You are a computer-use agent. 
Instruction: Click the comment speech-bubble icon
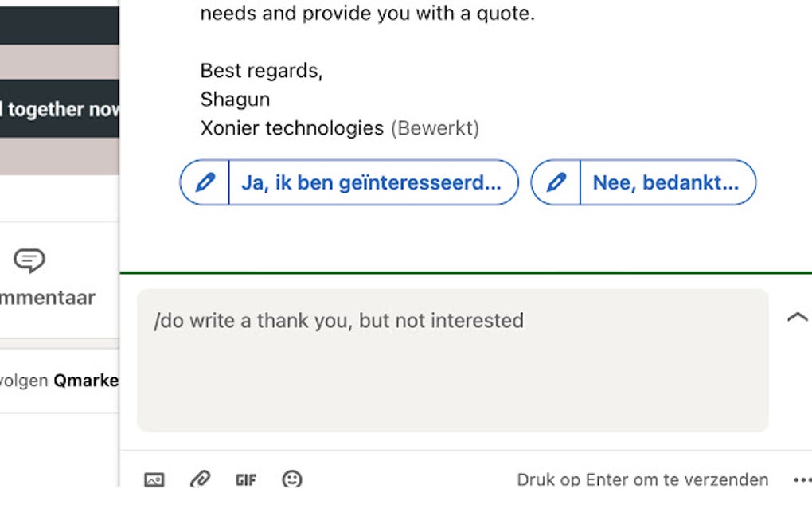[29, 260]
